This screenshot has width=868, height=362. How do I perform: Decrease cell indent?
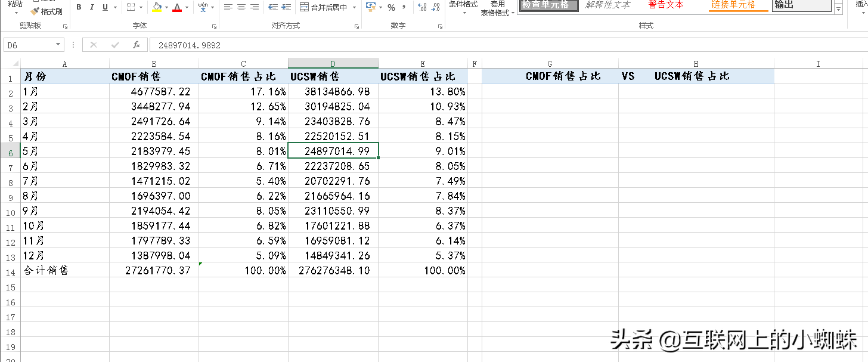[273, 7]
